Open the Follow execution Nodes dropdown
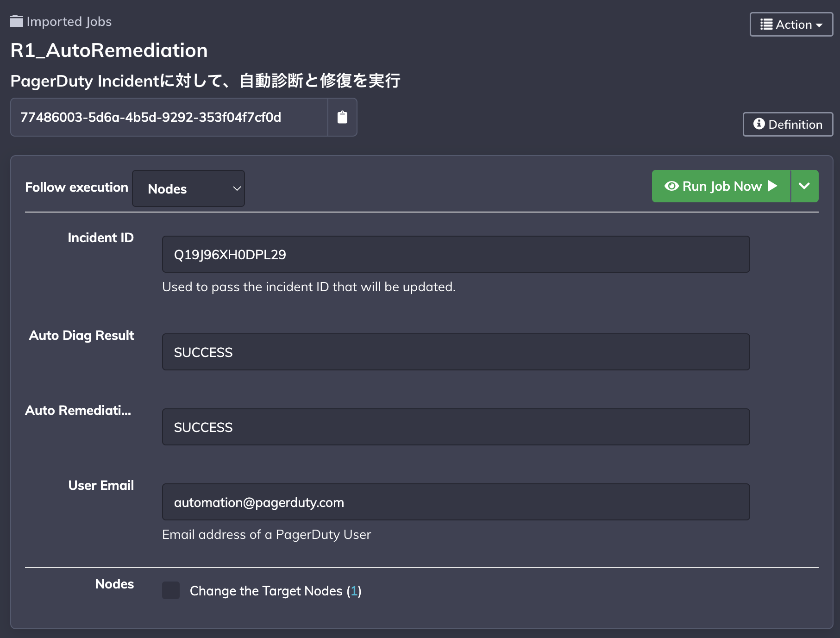840x638 pixels. [x=188, y=188]
